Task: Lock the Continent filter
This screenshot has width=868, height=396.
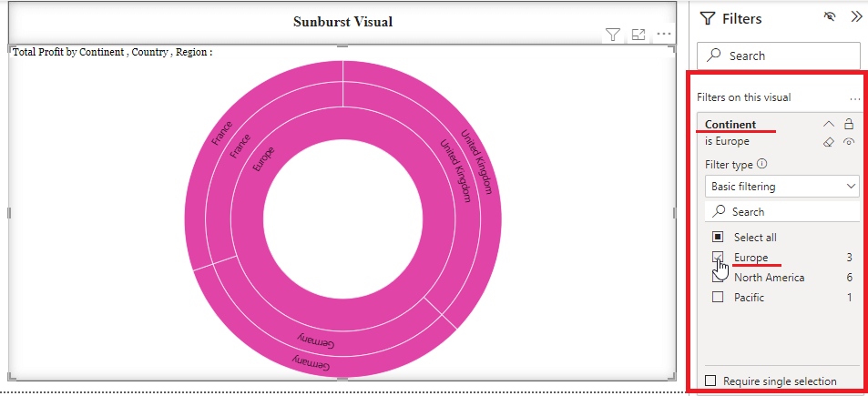Action: point(849,124)
